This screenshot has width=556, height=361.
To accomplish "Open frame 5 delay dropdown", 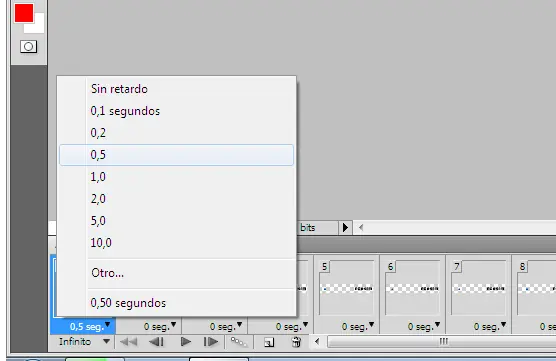I will pos(357,326).
